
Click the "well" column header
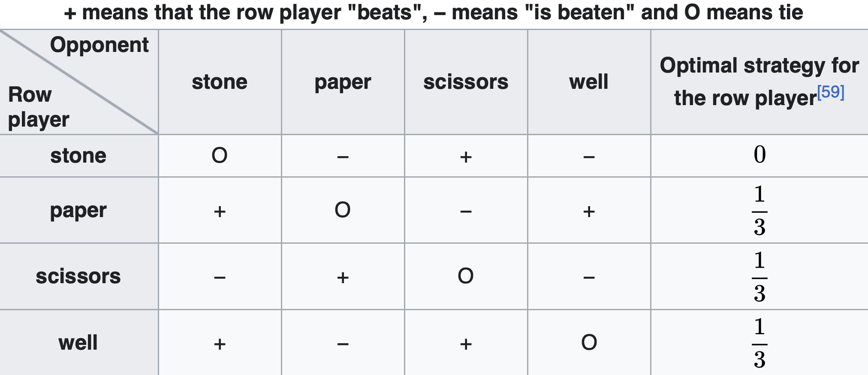click(588, 82)
